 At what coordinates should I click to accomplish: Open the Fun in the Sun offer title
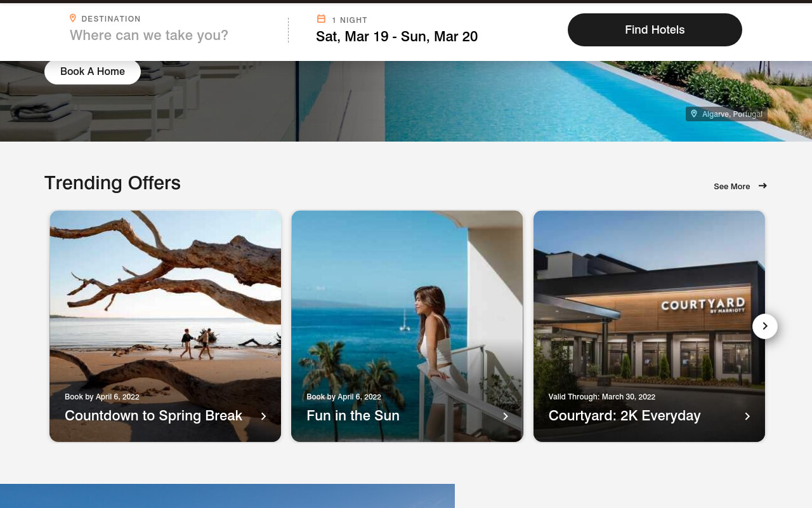pyautogui.click(x=353, y=415)
